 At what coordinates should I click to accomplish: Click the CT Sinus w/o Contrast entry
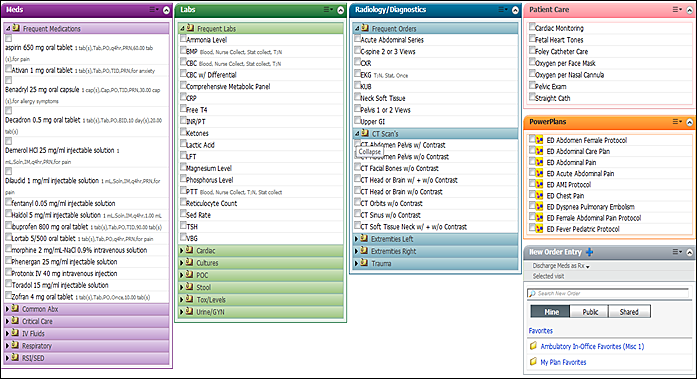390,215
